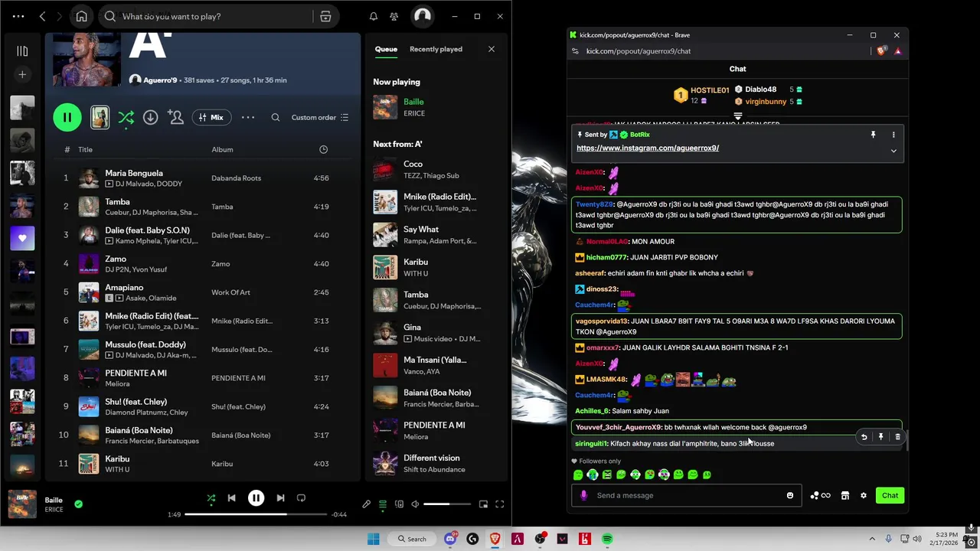Viewport: 980px width, 551px height.
Task: Select Coco in the queue
Action: pos(436,170)
